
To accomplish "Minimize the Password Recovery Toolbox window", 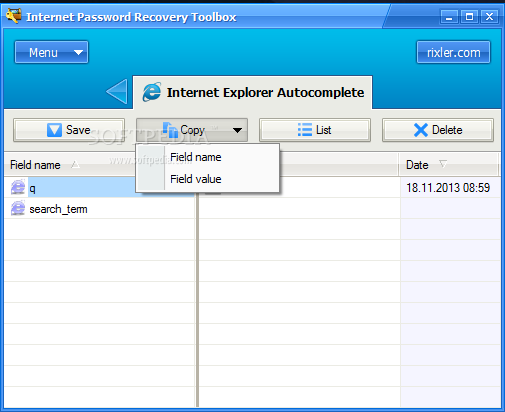I will (449, 17).
